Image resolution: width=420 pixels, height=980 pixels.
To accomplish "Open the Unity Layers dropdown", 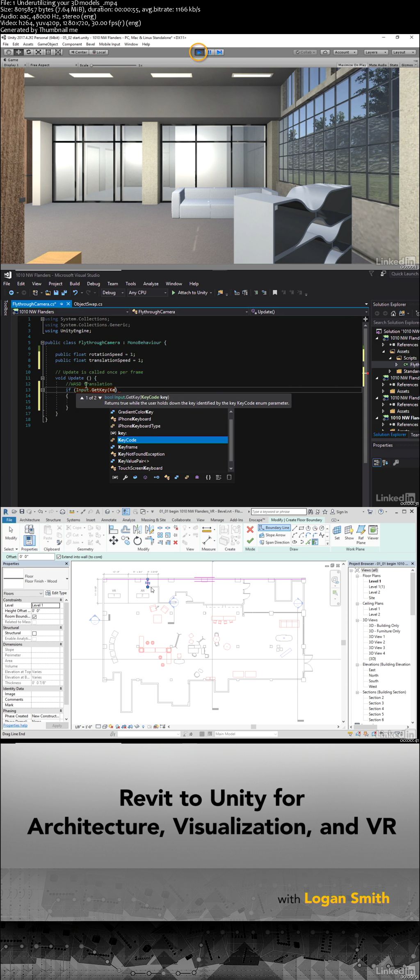I will pos(375,52).
